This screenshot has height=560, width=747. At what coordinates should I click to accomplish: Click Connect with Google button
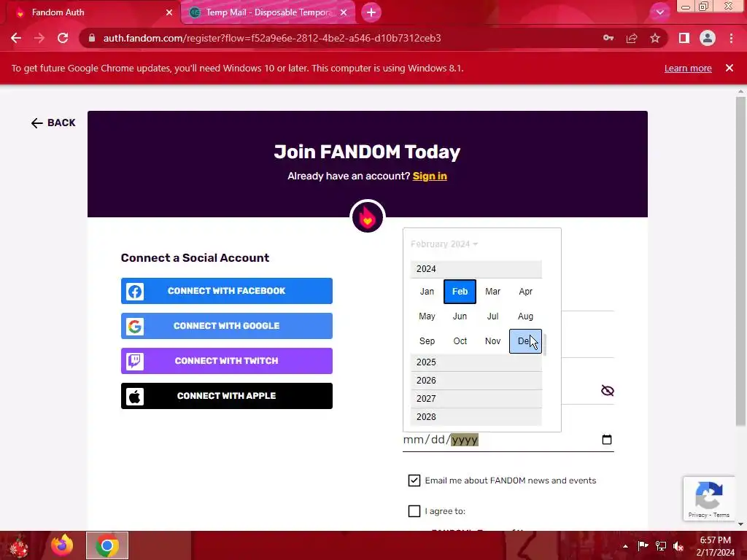coord(227,326)
